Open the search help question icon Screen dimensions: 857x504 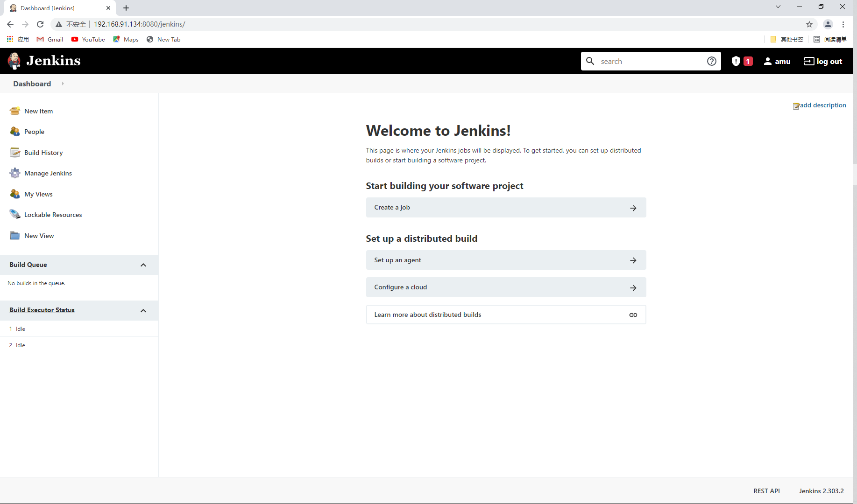[712, 61]
